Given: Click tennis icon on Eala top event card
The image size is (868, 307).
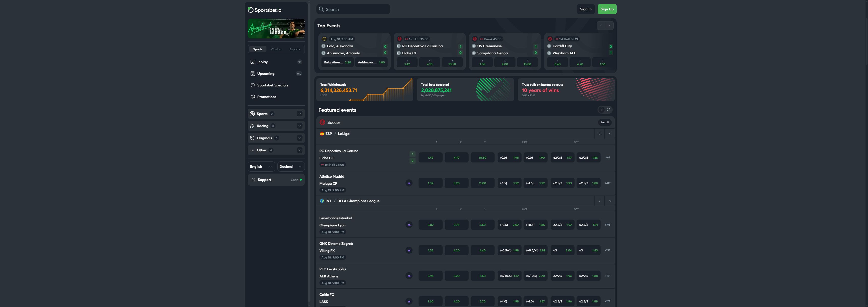Looking at the screenshot, I should [324, 39].
